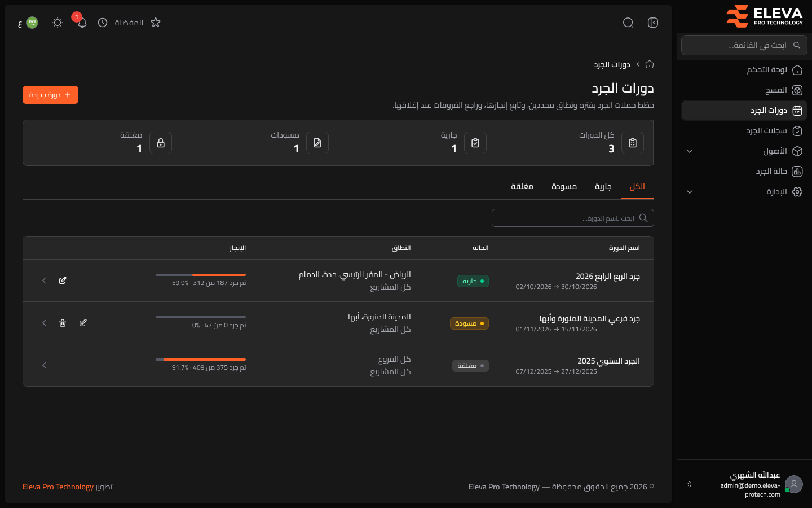Viewport: 812px width, 508px height.
Task: Click the draft document icon in مسودات card
Action: tap(317, 143)
